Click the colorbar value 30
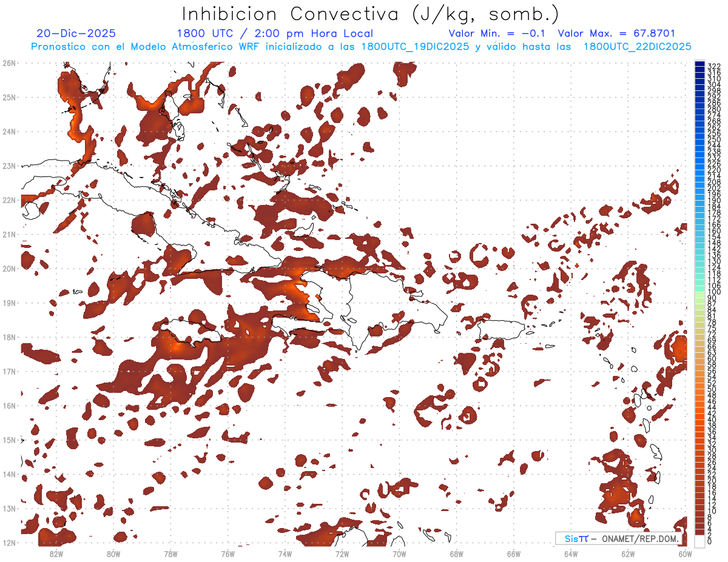Screen dimensions: 728x562 712,450
